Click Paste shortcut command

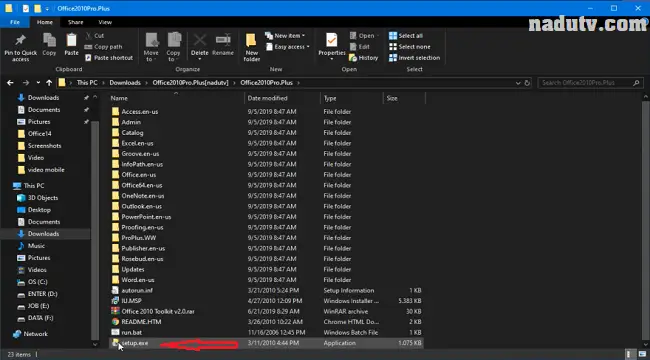click(109, 58)
